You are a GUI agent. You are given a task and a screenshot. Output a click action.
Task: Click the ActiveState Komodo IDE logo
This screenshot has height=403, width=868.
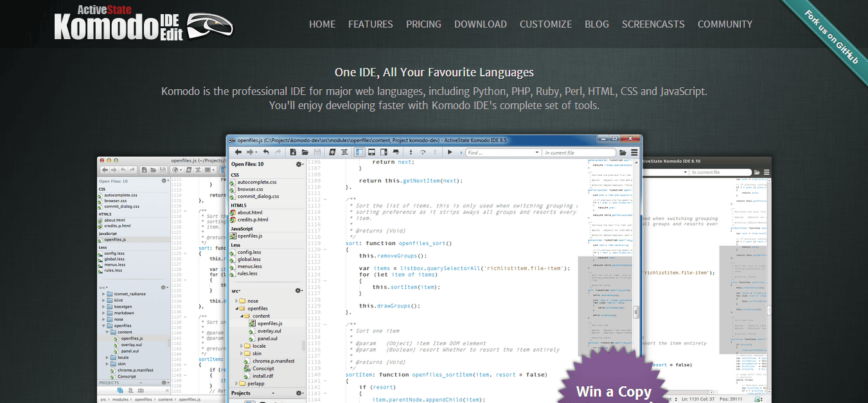143,24
